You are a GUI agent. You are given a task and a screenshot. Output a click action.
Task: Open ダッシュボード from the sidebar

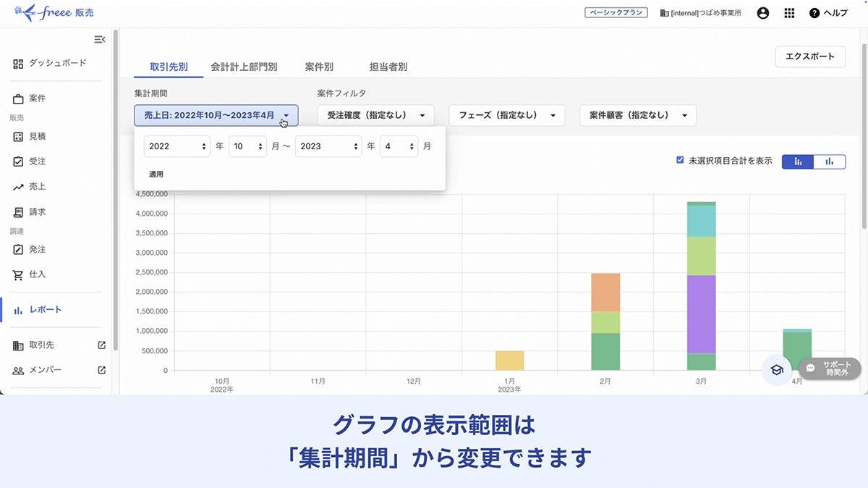(56, 64)
